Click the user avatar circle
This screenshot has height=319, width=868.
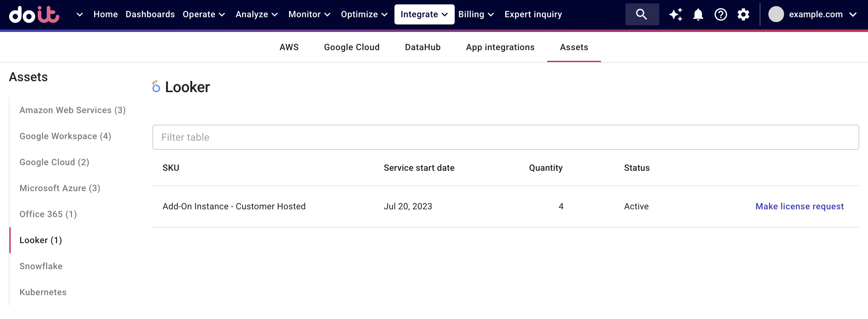tap(776, 14)
